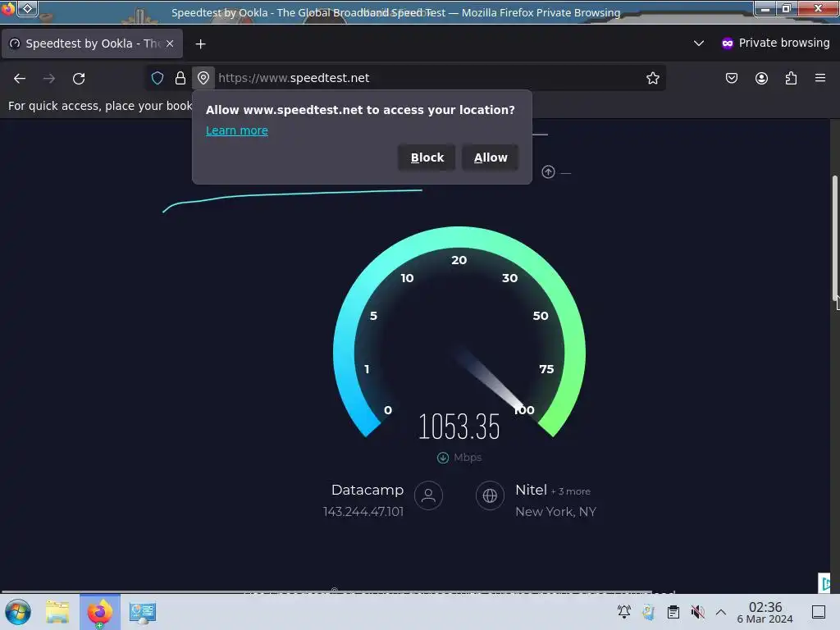Open tracking protection shield icon

point(157,78)
